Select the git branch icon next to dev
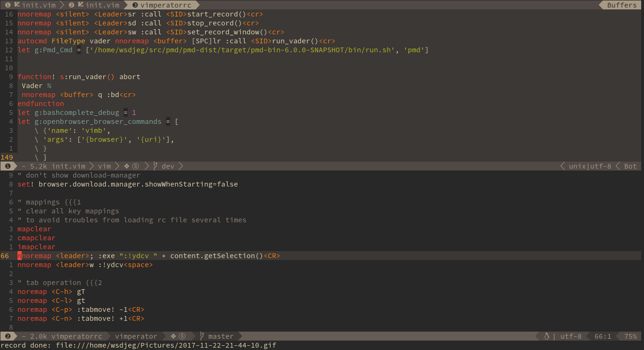The width and height of the screenshot is (644, 350). tap(156, 166)
